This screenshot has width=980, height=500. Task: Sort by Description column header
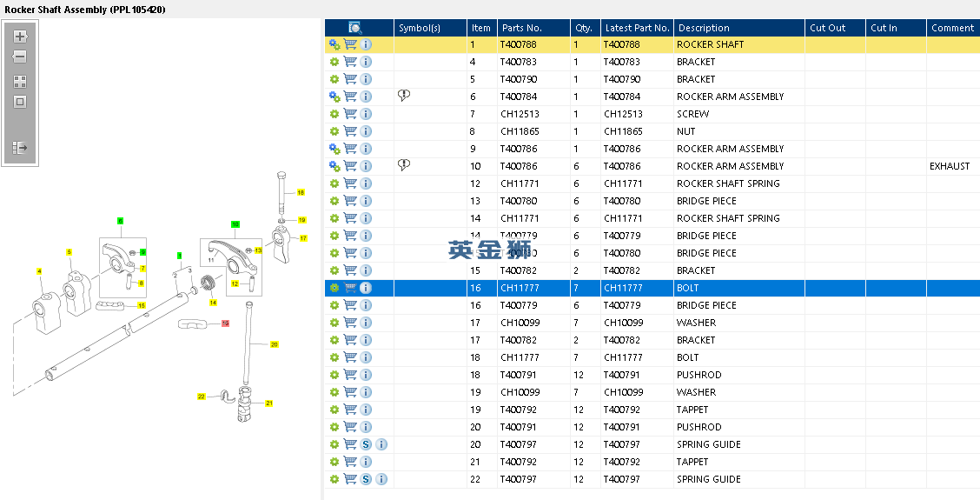pos(739,28)
